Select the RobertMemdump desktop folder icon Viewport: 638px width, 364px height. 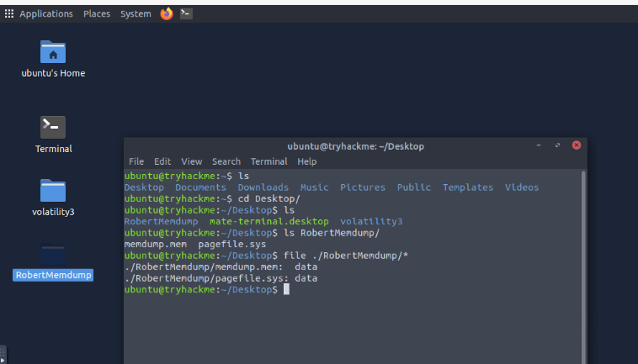click(53, 254)
